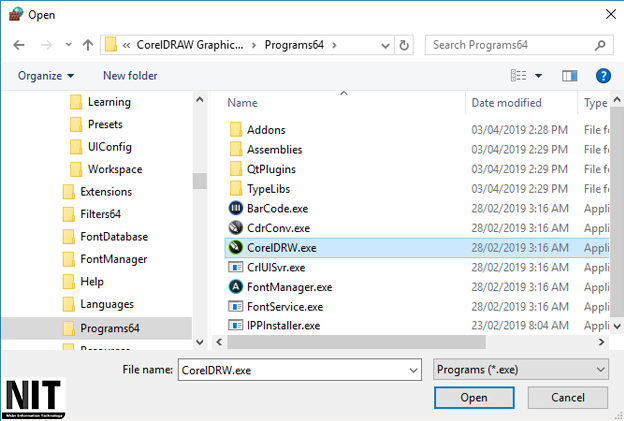The image size is (624, 421).
Task: Click the TypeLibs folder icon
Action: point(236,189)
